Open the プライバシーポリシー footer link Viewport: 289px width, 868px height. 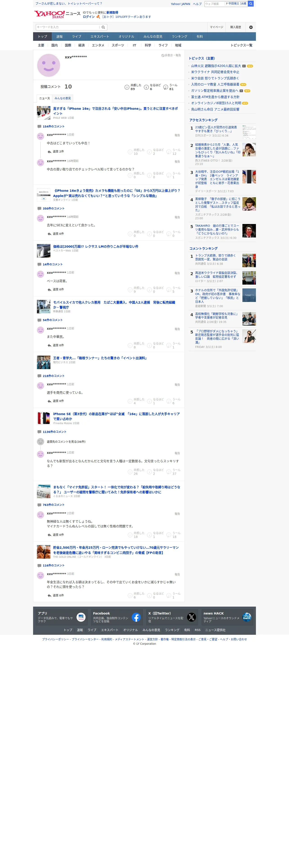(x=56, y=639)
